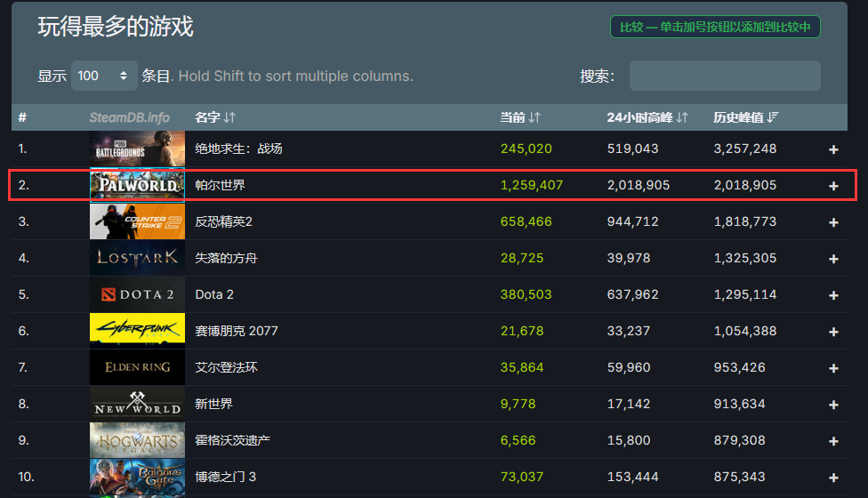
Task: Open Hogwarts Legacy banner thumbnail
Action: coord(137,440)
